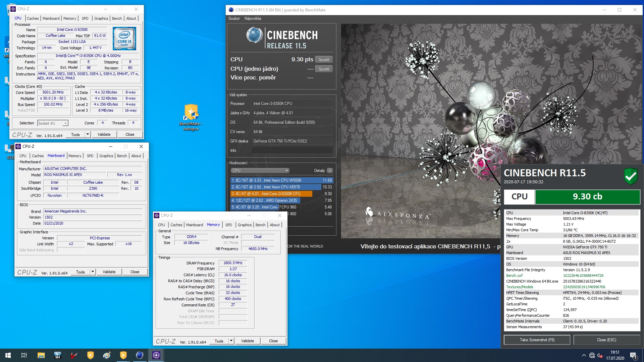
Task: Click the green checkmark shield in BenchMate panel
Action: (x=631, y=176)
